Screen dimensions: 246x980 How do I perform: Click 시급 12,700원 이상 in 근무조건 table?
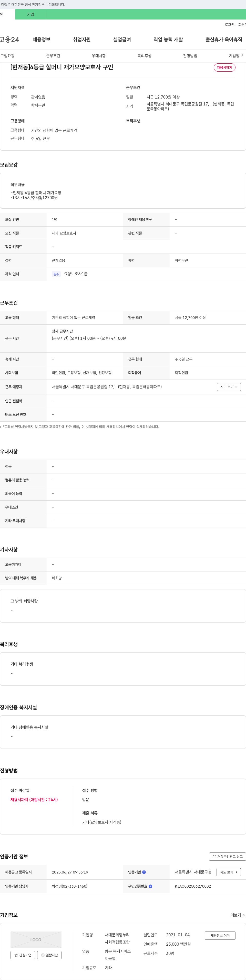point(190,318)
